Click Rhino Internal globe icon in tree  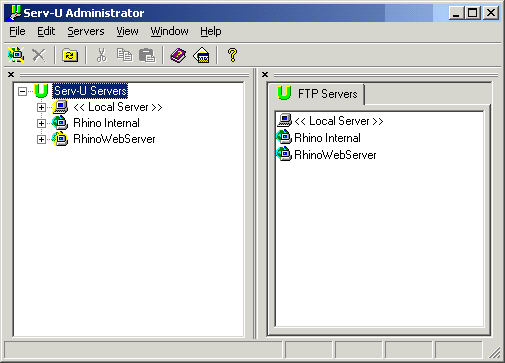(x=60, y=123)
